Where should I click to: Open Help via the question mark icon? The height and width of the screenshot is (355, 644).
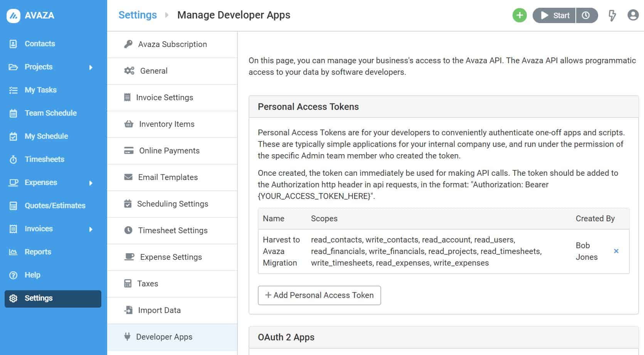13,275
